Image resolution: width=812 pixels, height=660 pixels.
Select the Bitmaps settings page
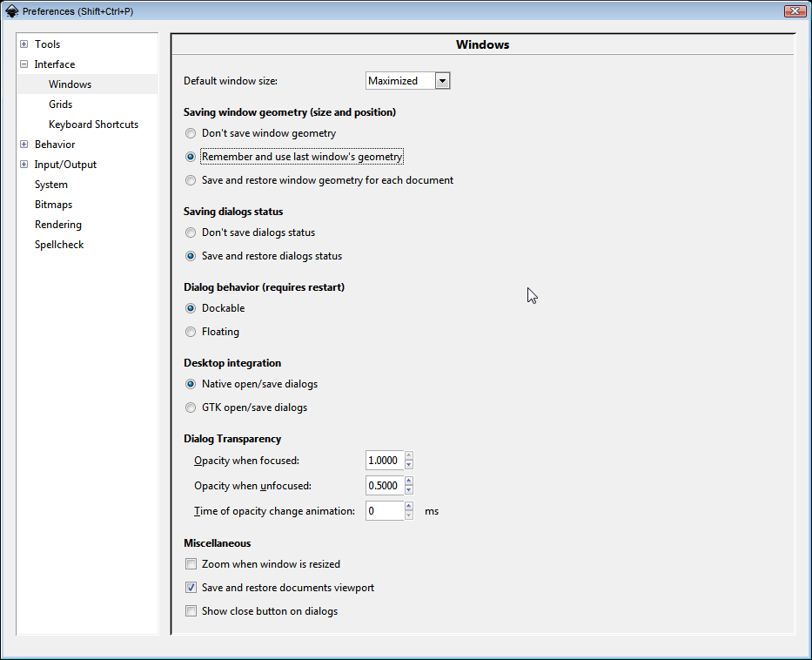tap(54, 204)
